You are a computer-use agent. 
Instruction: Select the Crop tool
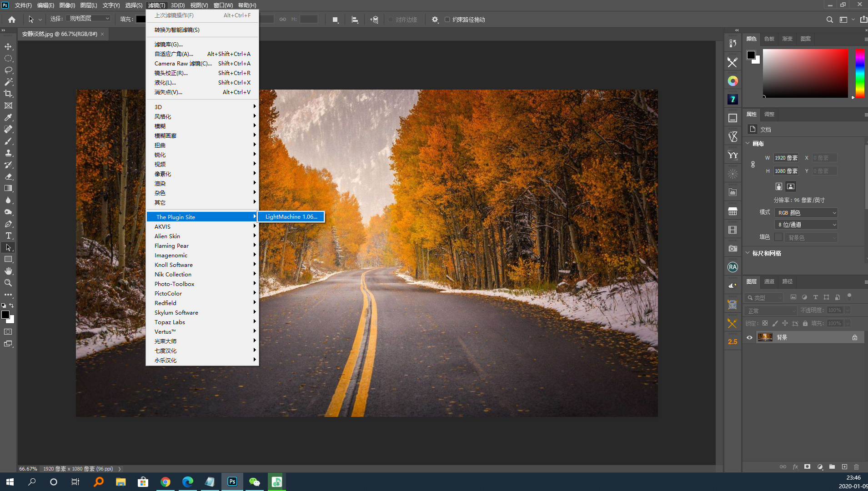click(x=8, y=94)
